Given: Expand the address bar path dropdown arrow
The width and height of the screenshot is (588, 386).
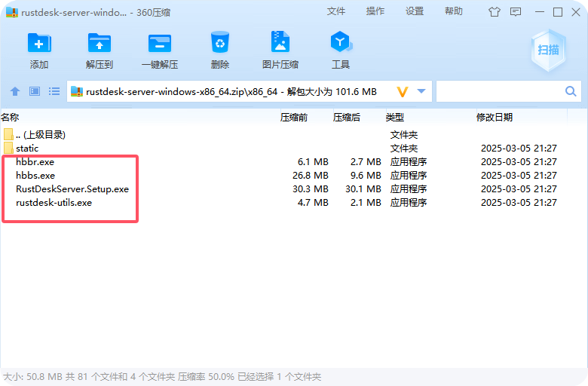Looking at the screenshot, I should pos(421,91).
